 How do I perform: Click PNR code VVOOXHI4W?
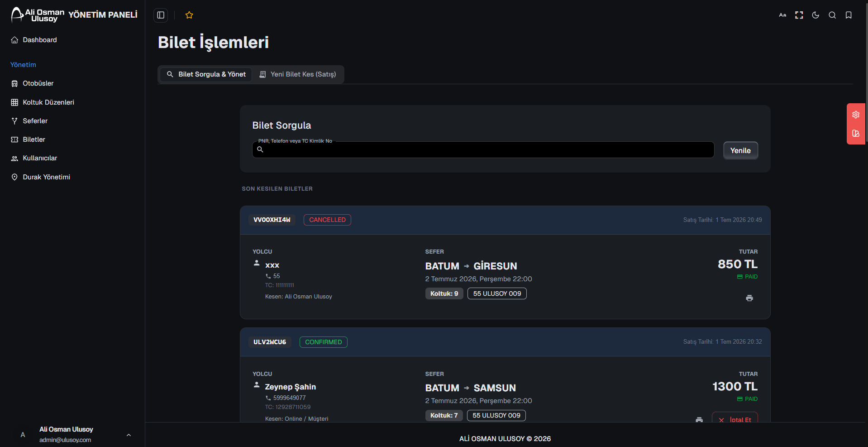click(272, 220)
